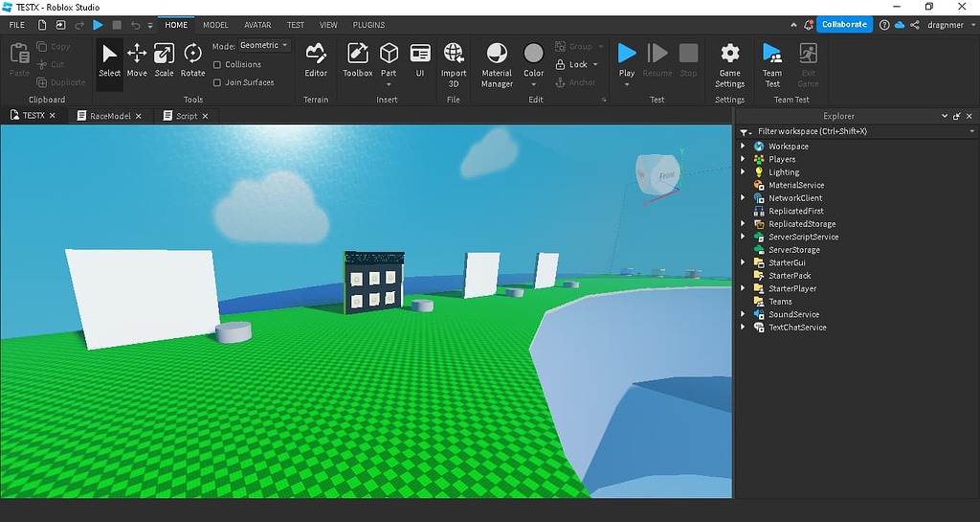
Task: Pop out the Explorer panel
Action: pos(957,116)
